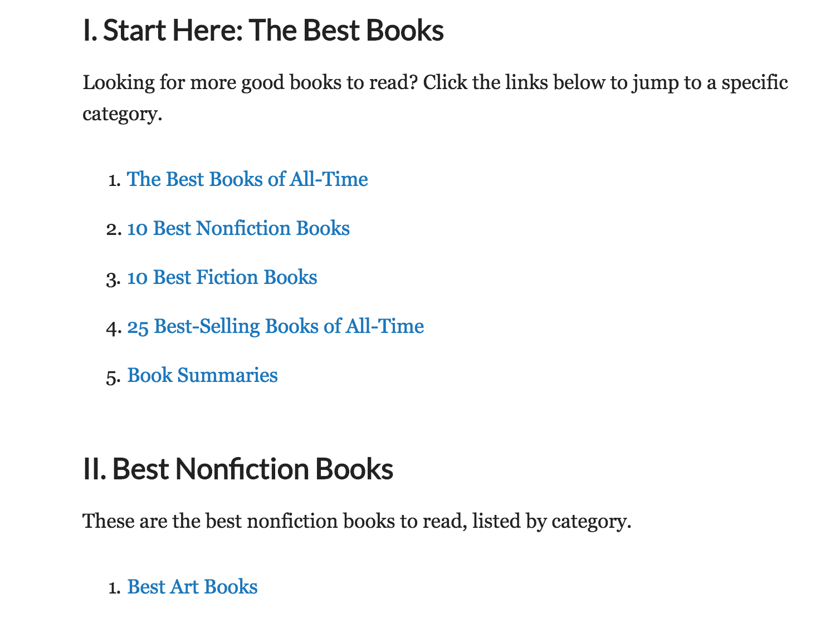Click the word 'category.' ending the intro paragraph
The width and height of the screenshot is (840, 618).
[122, 114]
